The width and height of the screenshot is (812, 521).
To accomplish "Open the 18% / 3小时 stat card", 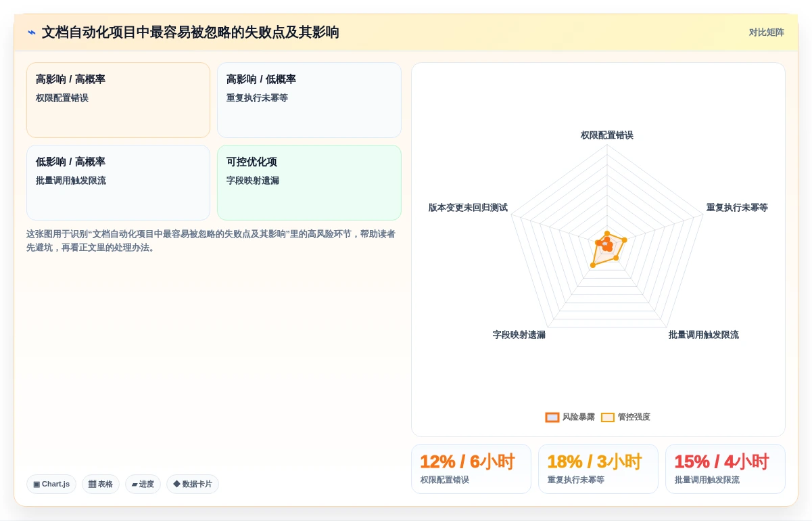I will (598, 469).
